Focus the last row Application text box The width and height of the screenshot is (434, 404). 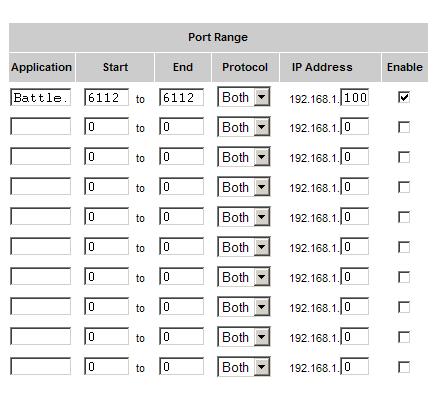point(41,366)
